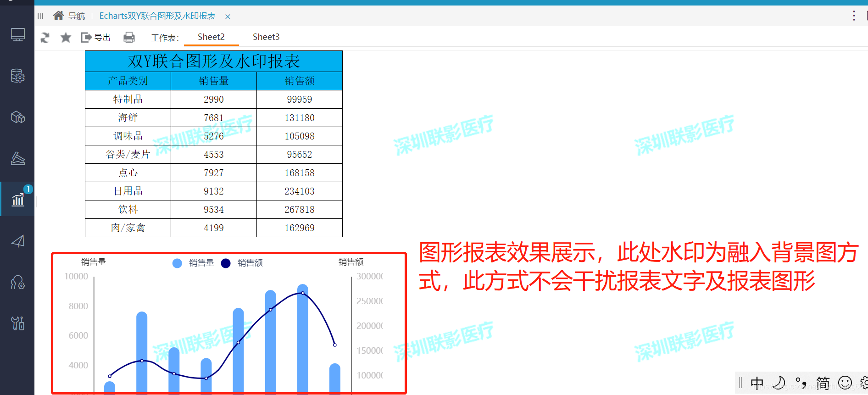The height and width of the screenshot is (395, 868).
Task: Select the 谷类/麦片 table cell
Action: (x=128, y=154)
